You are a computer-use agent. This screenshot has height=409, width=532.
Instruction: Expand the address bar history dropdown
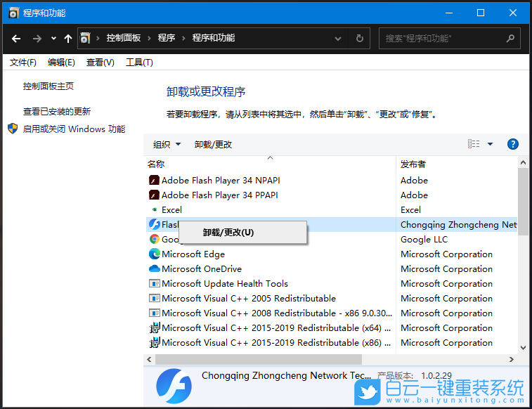338,39
